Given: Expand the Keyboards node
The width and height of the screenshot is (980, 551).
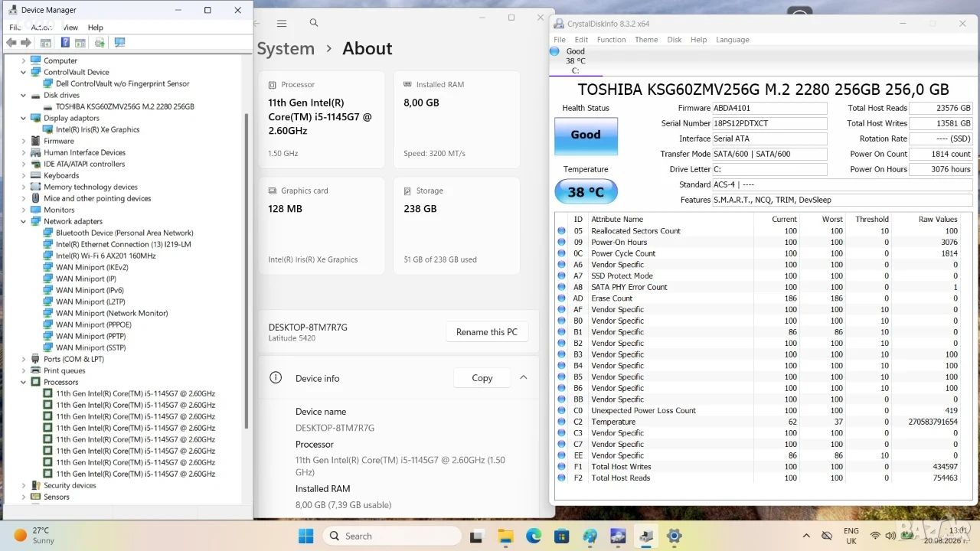Looking at the screenshot, I should point(24,175).
